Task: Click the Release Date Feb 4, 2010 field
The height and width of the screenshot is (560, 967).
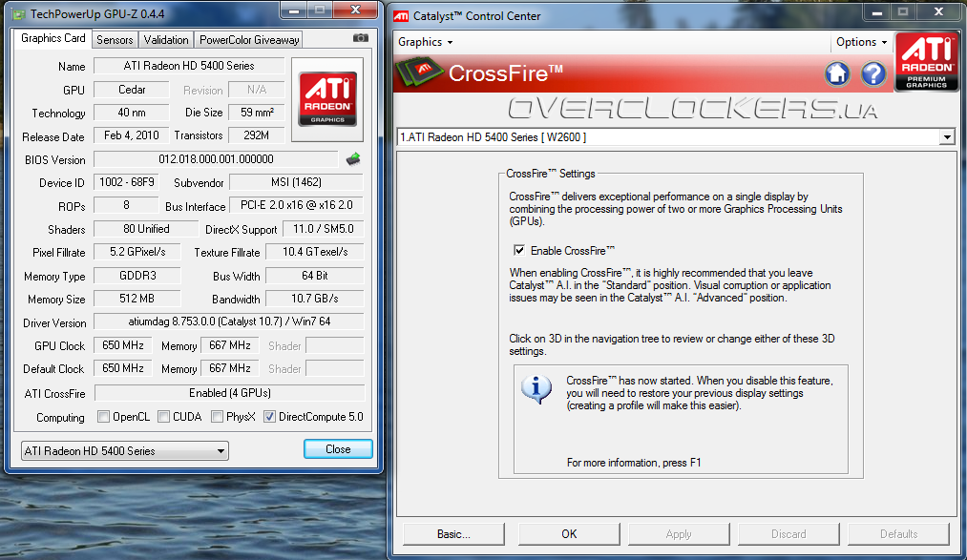Action: [132, 135]
